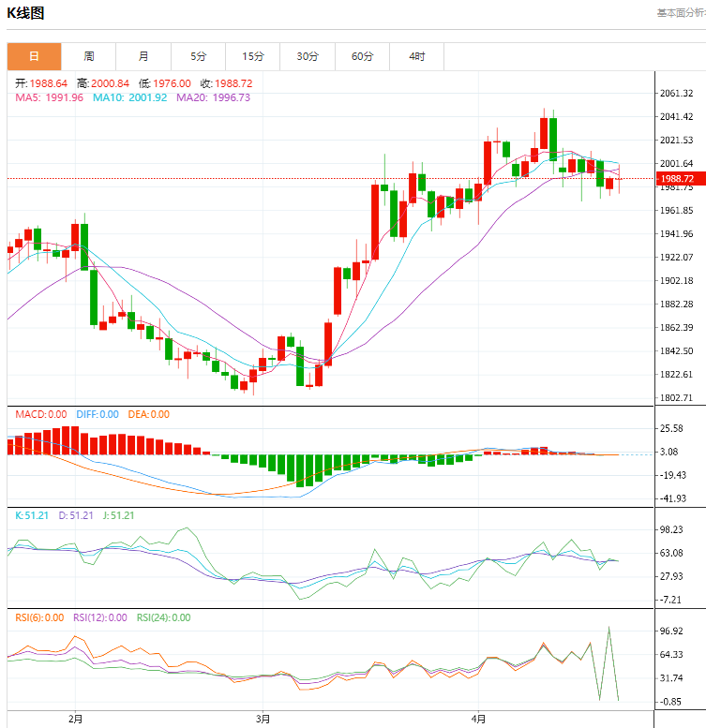Open the 60分 interval tab
The image size is (706, 728).
[362, 56]
